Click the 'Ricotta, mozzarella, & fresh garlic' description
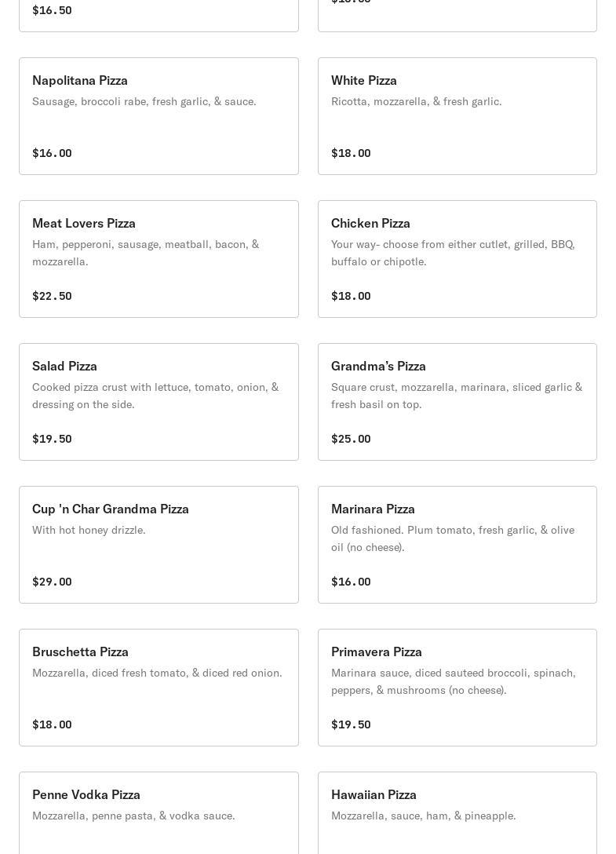Viewport: 616px width, 854px height. pyautogui.click(x=416, y=101)
